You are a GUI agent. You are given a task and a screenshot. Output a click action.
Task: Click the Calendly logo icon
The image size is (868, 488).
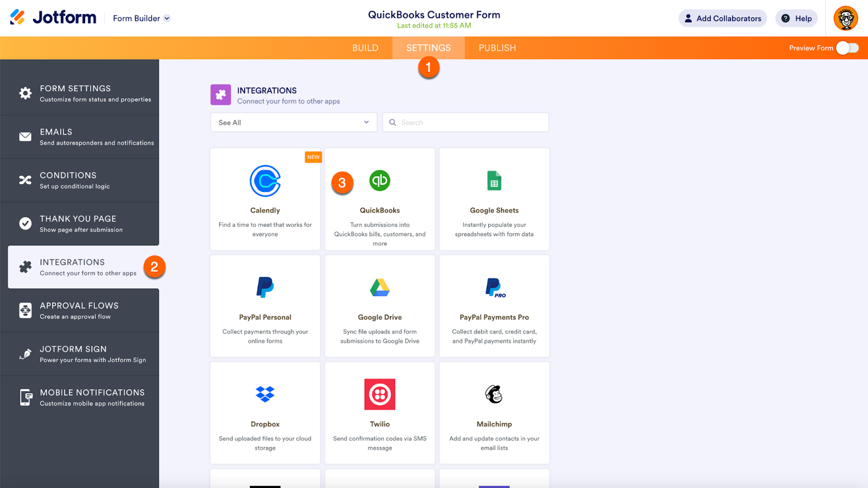[x=265, y=181]
